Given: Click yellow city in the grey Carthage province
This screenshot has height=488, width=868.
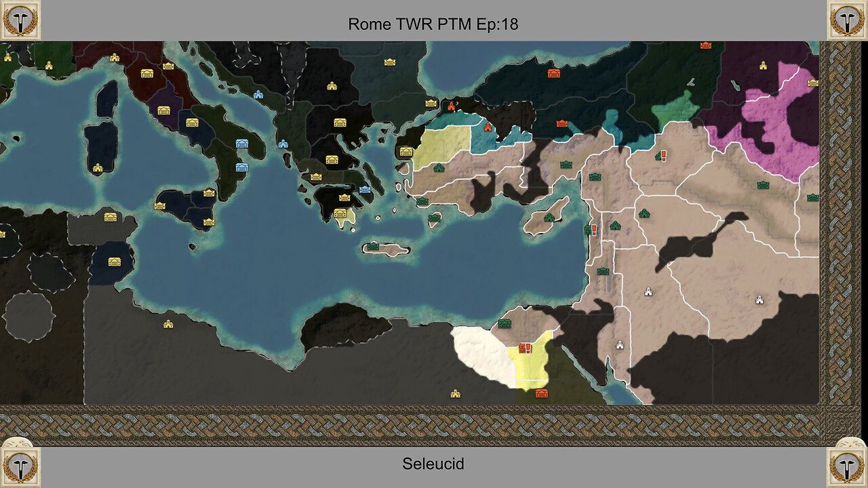Looking at the screenshot, I should (x=110, y=217).
